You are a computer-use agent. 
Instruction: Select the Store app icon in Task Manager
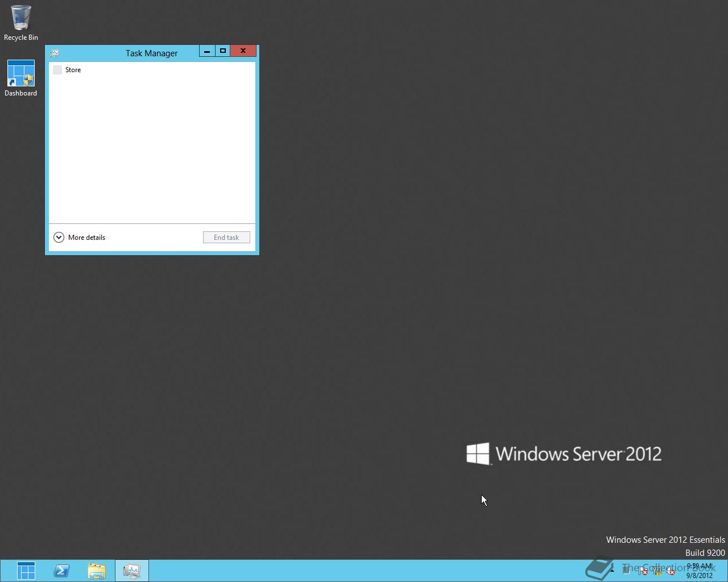click(57, 70)
